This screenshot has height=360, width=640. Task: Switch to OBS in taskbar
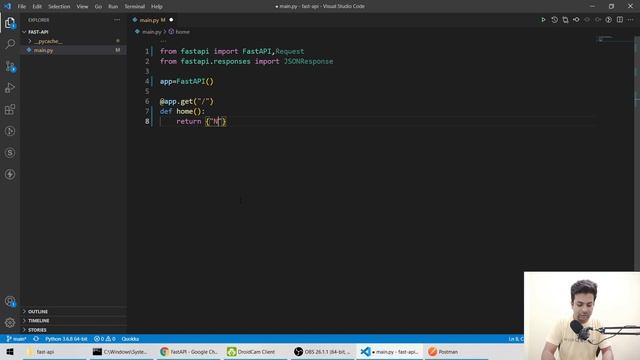coord(322,351)
